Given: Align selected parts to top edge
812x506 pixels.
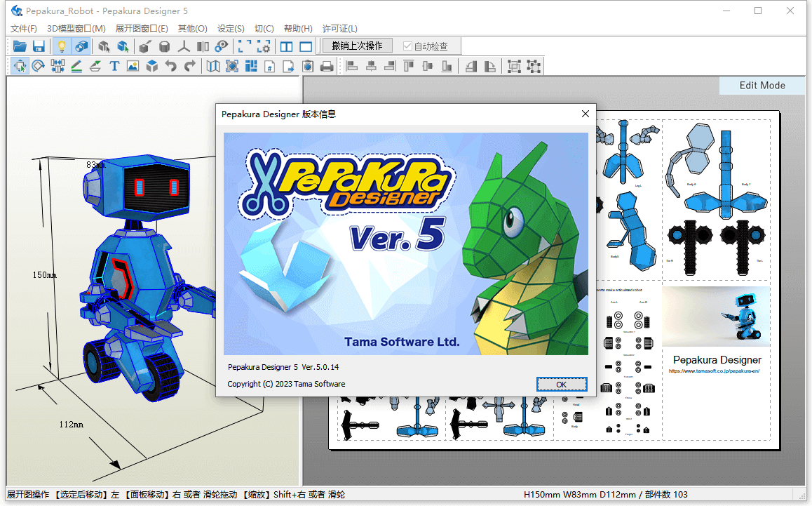Looking at the screenshot, I should click(409, 66).
